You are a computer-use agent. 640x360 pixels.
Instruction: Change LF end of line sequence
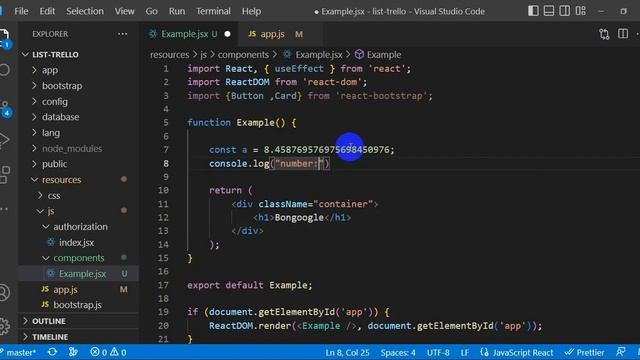(x=464, y=352)
